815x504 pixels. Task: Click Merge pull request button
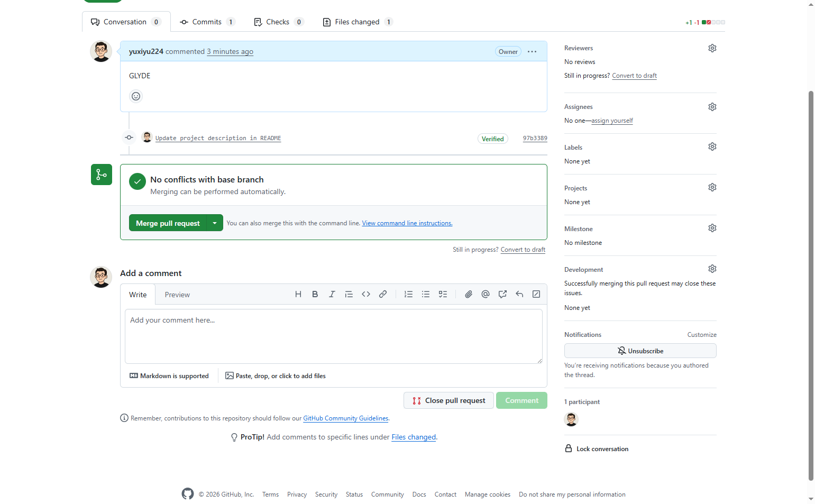pyautogui.click(x=168, y=223)
